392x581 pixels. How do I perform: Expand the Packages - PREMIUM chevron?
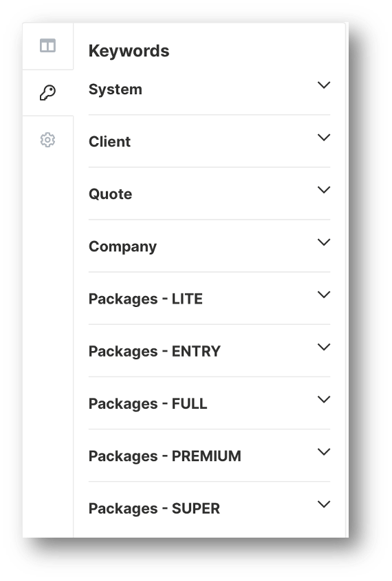(324, 452)
